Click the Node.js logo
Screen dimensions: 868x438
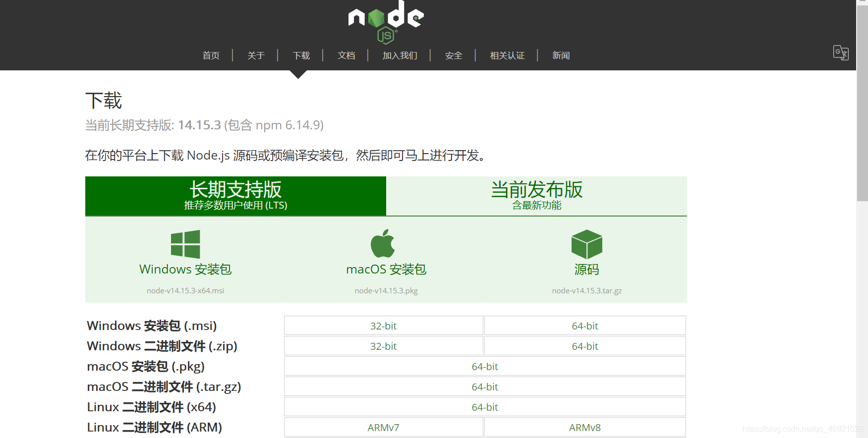coord(386,22)
